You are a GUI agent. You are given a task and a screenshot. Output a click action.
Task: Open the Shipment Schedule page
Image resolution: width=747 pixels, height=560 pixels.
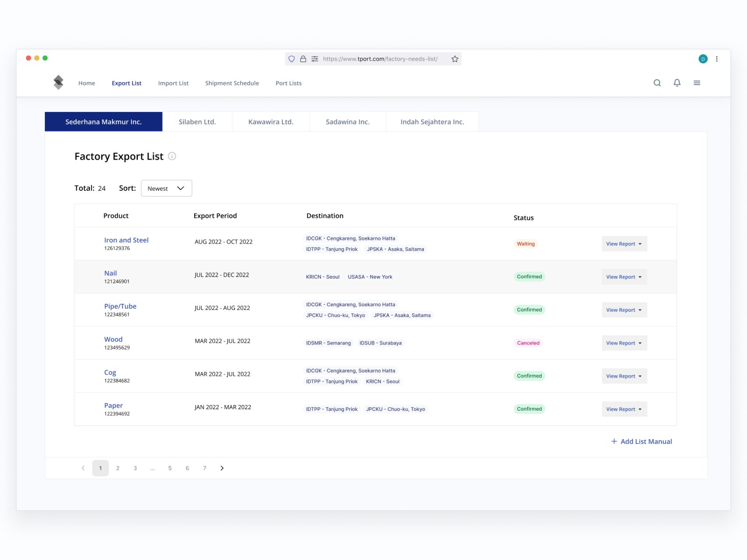tap(232, 83)
